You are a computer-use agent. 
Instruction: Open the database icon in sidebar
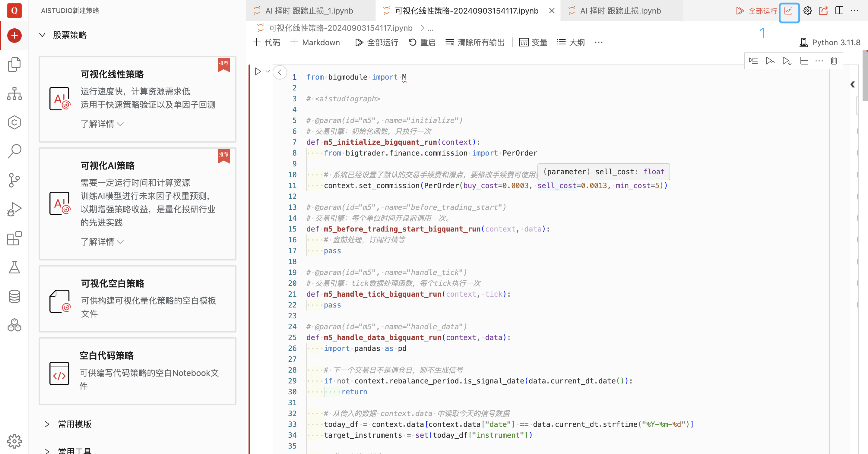[x=14, y=296]
